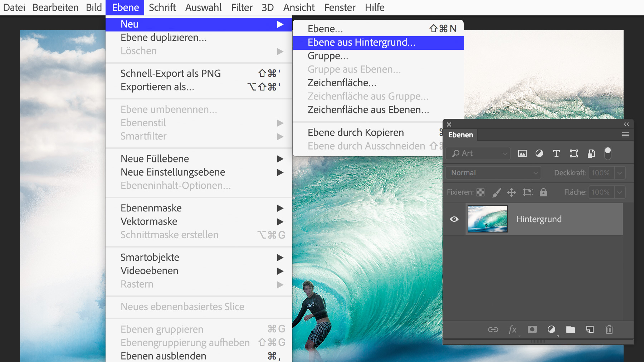
Task: Open the Fenster menu
Action: [x=340, y=8]
